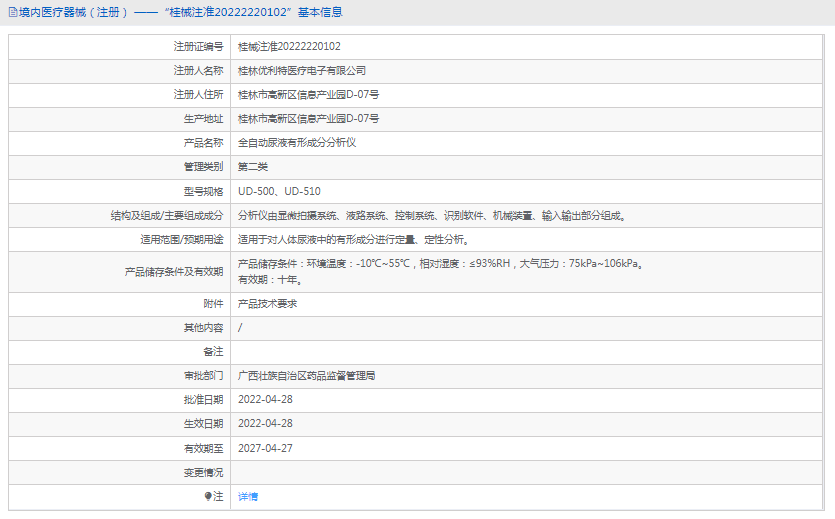Viewport: 835px width, 519px height.
Task: Click the 产品名称 label
Action: pyautogui.click(x=203, y=143)
